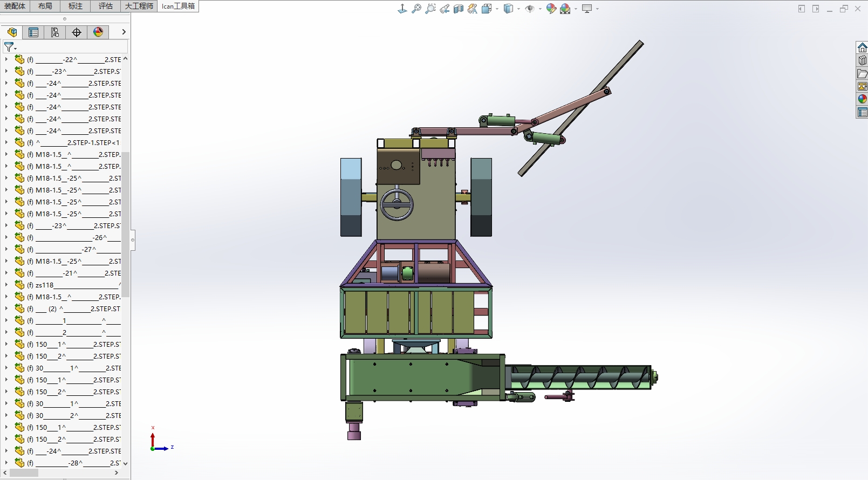Select the 30___2^ tree component

pyautogui.click(x=74, y=415)
